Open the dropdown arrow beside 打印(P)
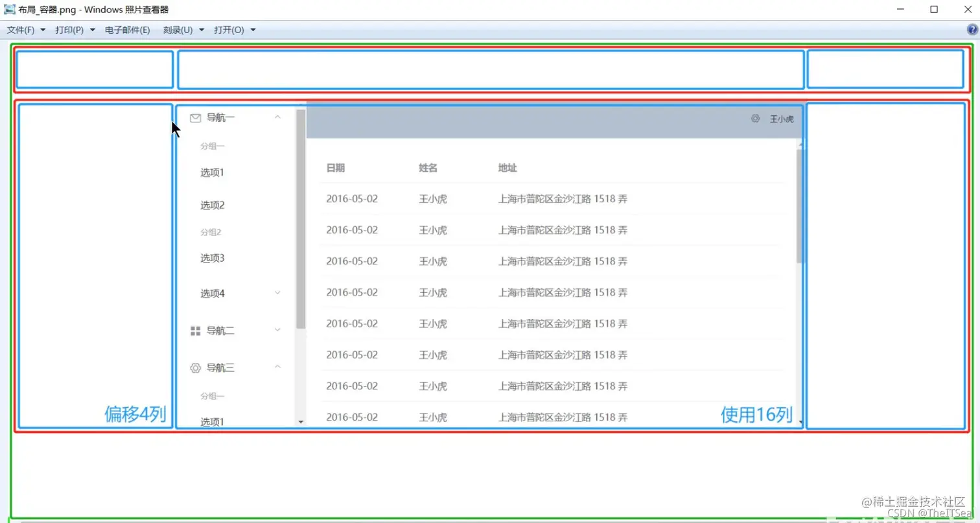980x523 pixels. tap(92, 29)
